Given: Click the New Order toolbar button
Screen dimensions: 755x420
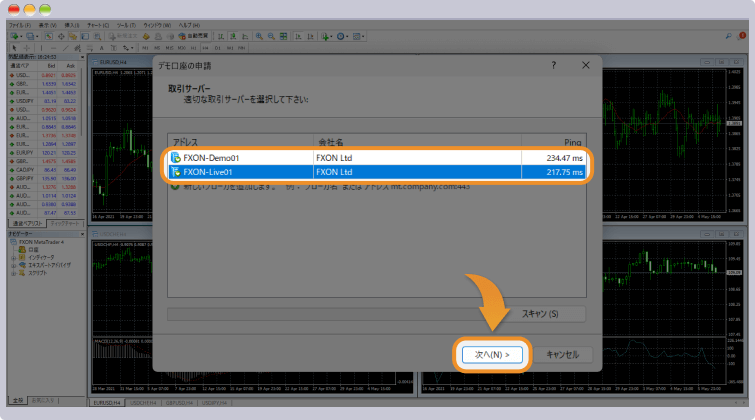Looking at the screenshot, I should pyautogui.click(x=123, y=36).
